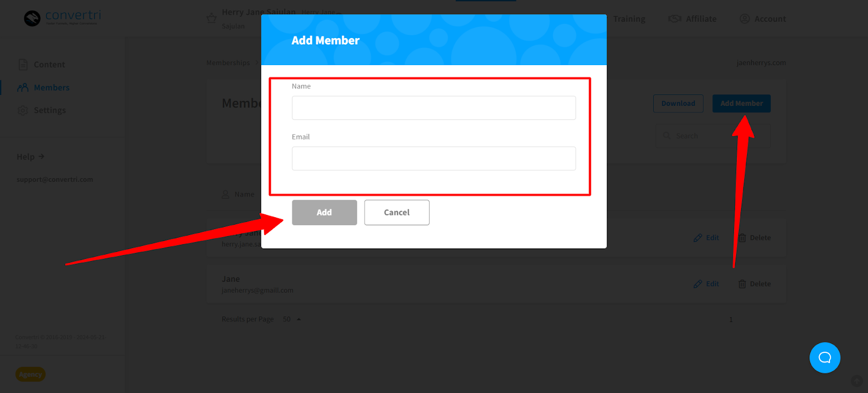Click the trash Delete icon for Jane
This screenshot has width=868, height=393.
(x=742, y=284)
